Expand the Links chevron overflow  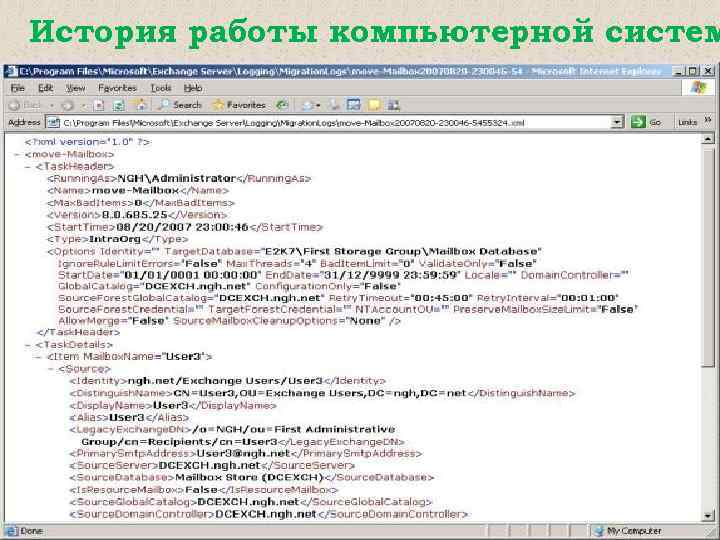(x=708, y=120)
